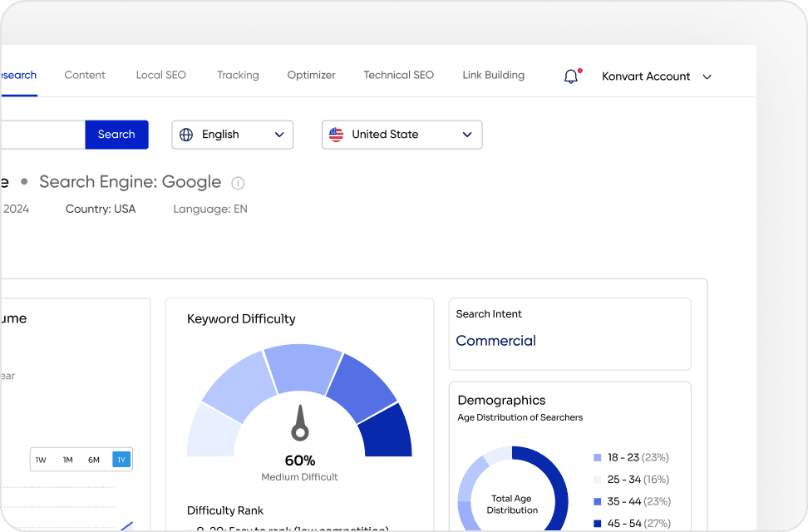Switch to the Content tab
The width and height of the screenshot is (808, 532).
[84, 75]
